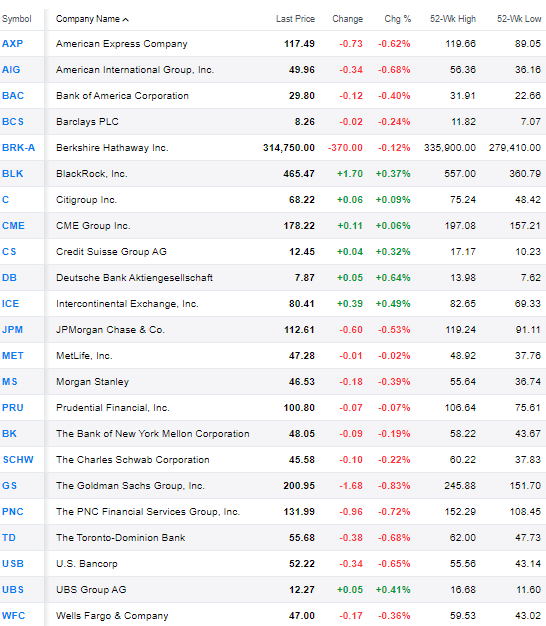This screenshot has width=546, height=626.
Task: Open the BK ticker link
Action: tap(9, 433)
